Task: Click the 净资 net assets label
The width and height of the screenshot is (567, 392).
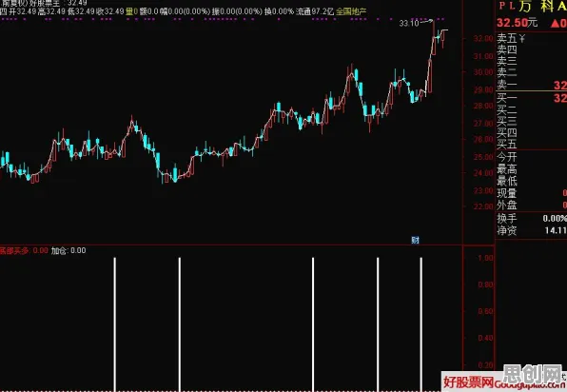Action: (x=507, y=230)
